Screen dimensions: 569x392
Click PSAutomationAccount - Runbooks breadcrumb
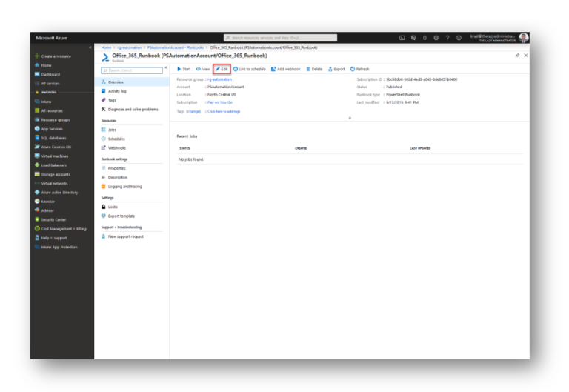coord(176,47)
